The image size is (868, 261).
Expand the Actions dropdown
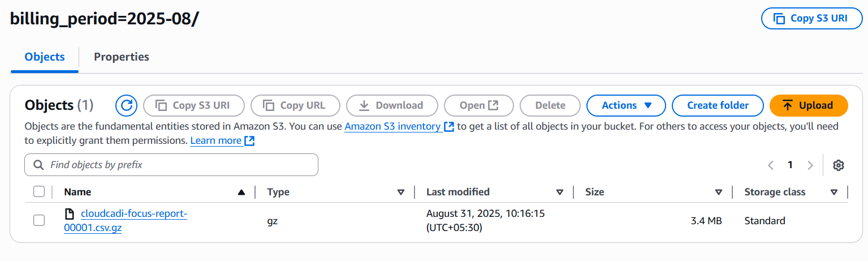tap(627, 105)
